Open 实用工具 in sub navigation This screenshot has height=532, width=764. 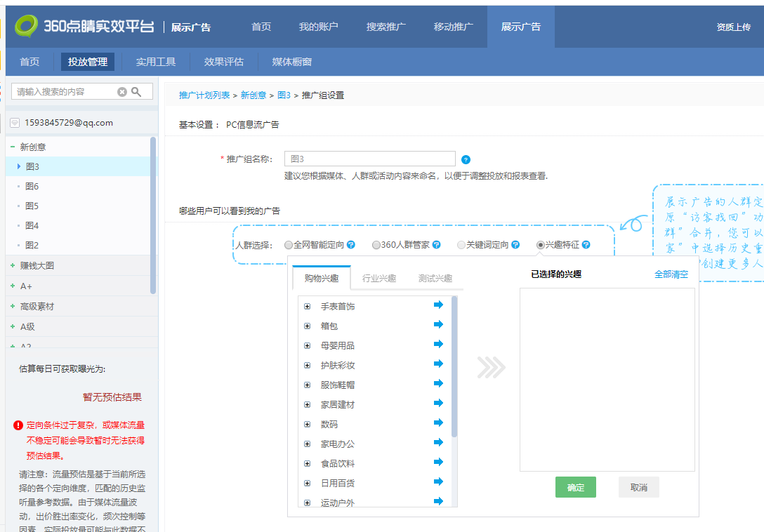[x=156, y=62]
